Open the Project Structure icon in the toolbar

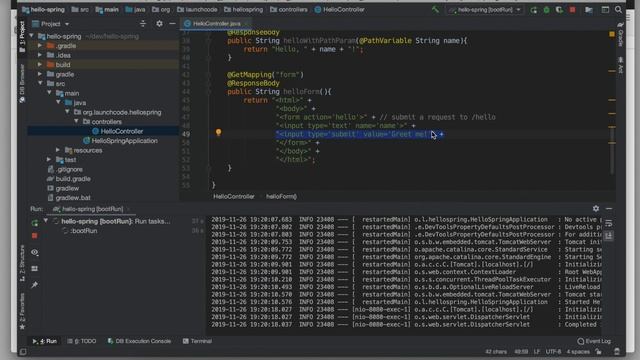tap(589, 9)
